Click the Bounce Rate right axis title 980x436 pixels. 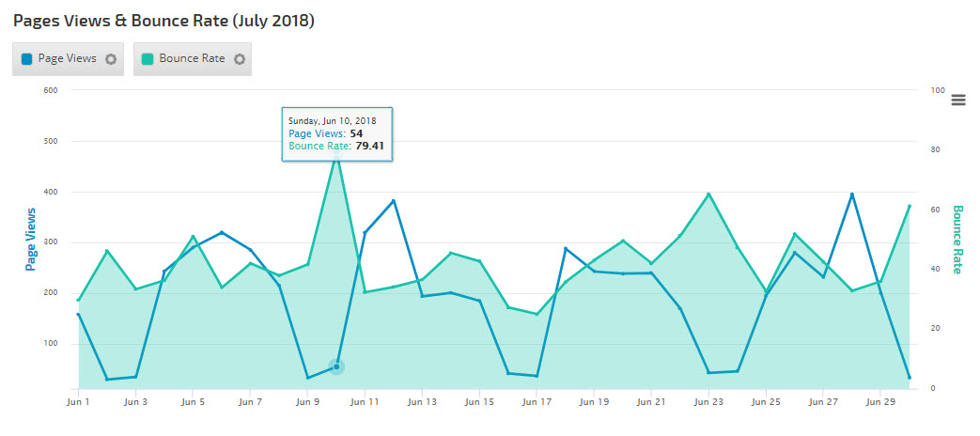957,240
